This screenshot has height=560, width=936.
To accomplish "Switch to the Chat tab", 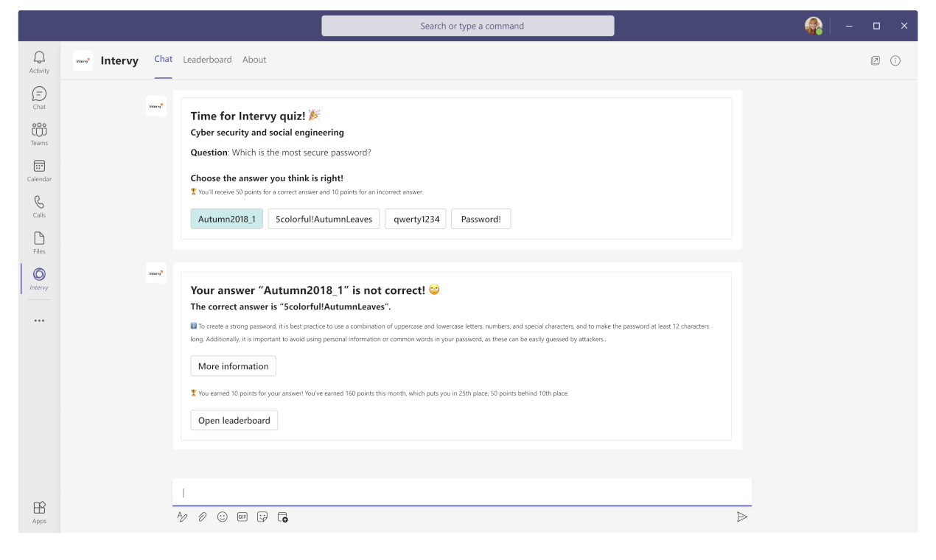I will click(163, 60).
